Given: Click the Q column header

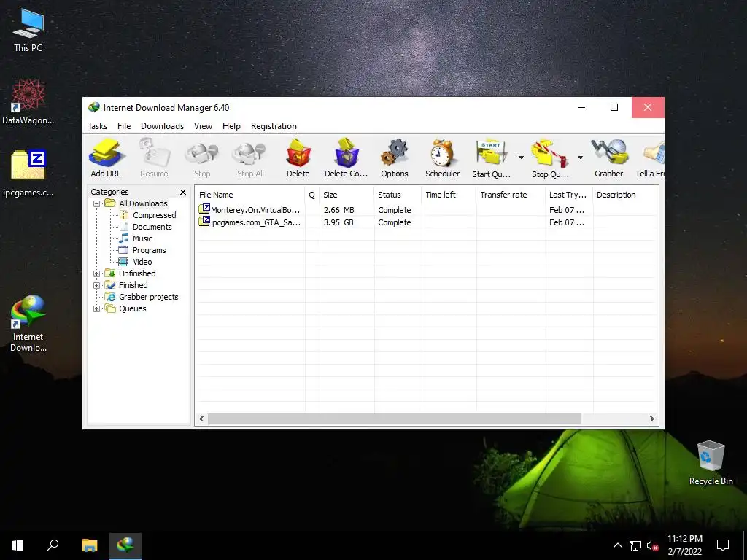Looking at the screenshot, I should pos(312,195).
